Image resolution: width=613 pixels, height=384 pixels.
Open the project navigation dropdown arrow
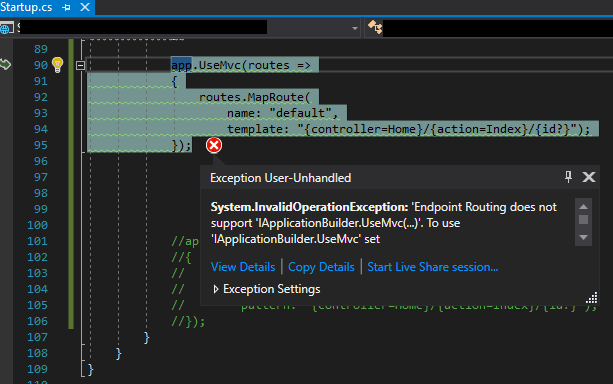click(355, 28)
